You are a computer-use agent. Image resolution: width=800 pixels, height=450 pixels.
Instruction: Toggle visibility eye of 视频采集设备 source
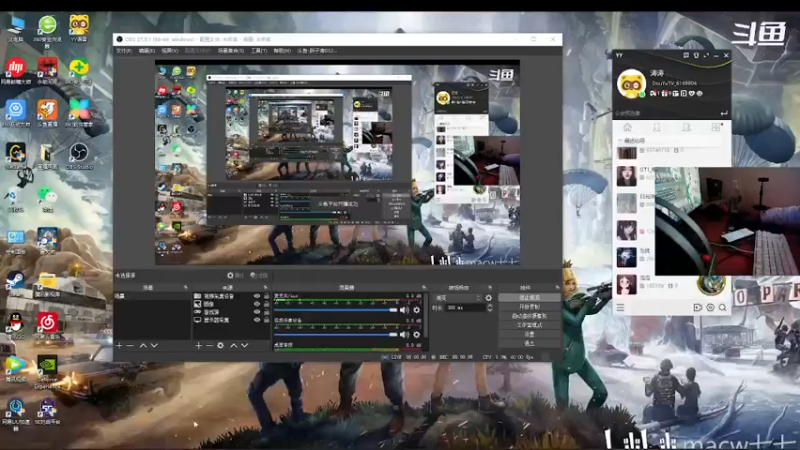pyautogui.click(x=257, y=296)
